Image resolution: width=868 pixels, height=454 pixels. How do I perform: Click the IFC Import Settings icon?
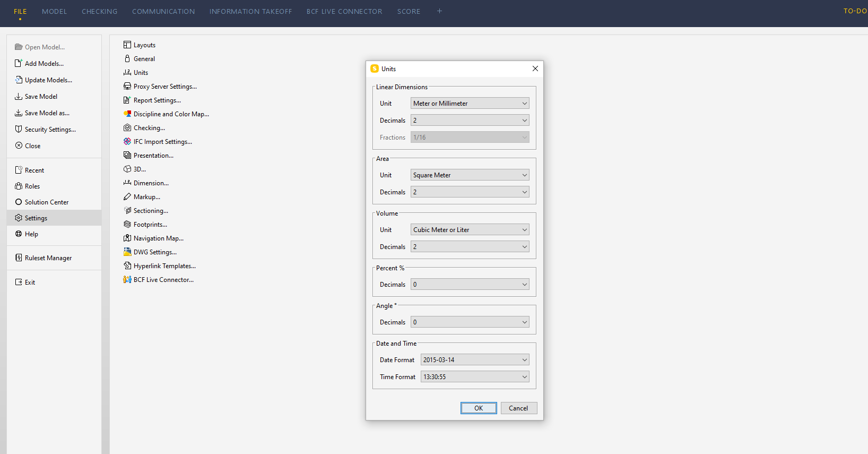tap(127, 141)
